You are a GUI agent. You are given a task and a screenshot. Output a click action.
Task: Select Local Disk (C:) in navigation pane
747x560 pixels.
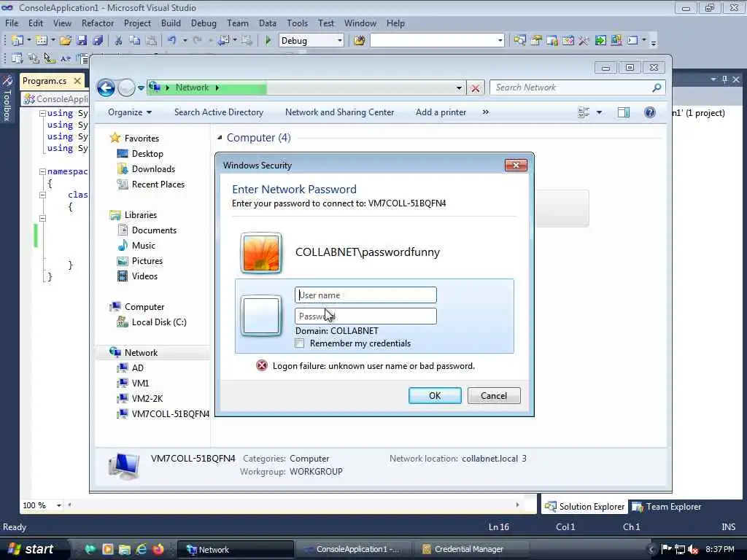[158, 322]
